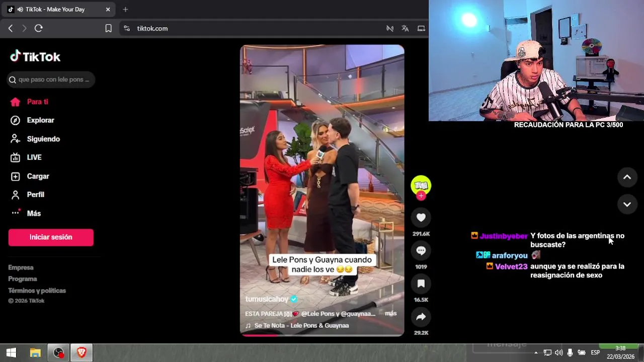Click the 16.5K saves count
This screenshot has width=644, height=362.
tap(421, 300)
